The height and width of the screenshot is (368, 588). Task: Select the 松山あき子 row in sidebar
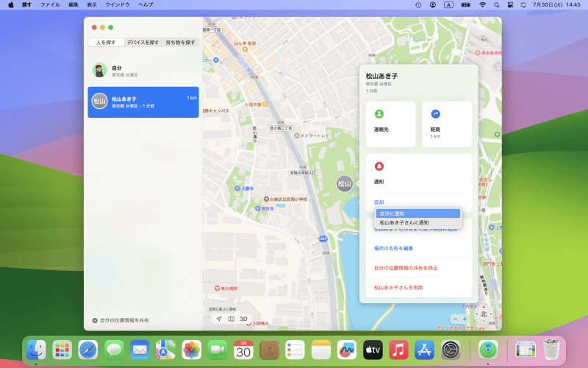click(143, 102)
